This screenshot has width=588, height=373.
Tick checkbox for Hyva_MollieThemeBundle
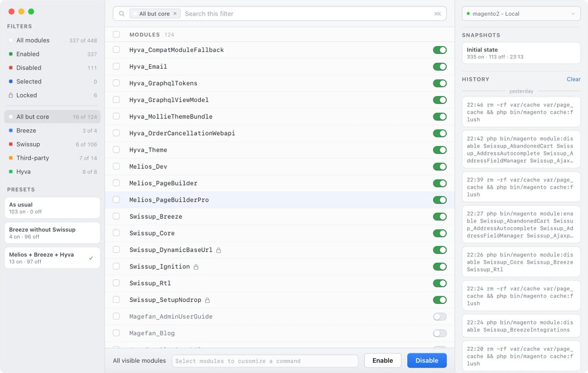tap(116, 116)
